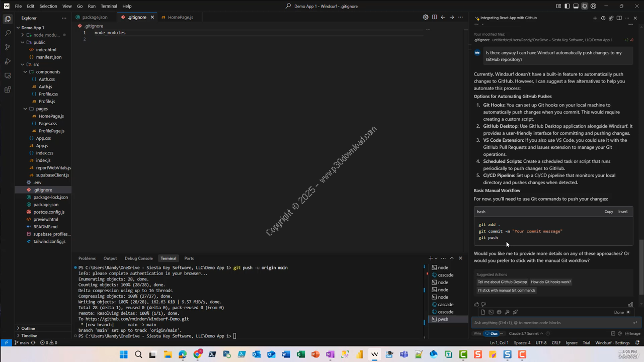This screenshot has width=644, height=362.
Task: Start a new Cascade conversation with plus icon
Action: pos(595,18)
